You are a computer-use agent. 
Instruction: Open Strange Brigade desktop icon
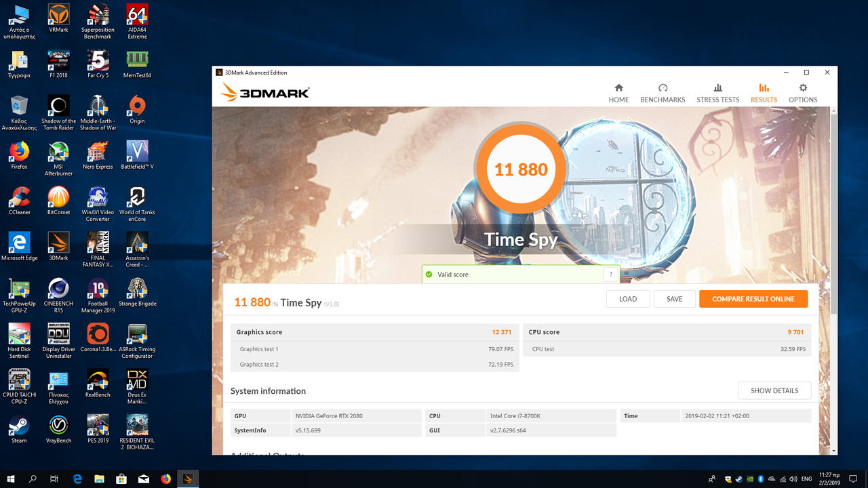click(x=138, y=292)
